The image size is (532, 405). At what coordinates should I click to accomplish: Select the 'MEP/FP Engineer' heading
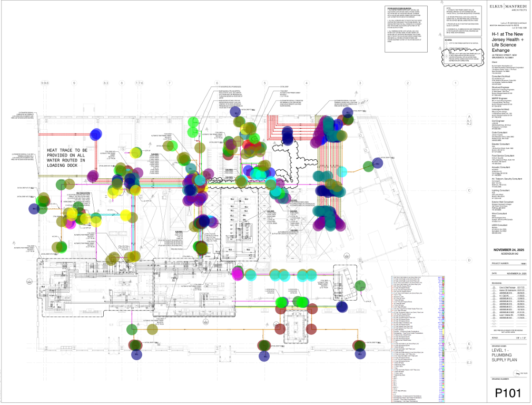click(x=499, y=99)
